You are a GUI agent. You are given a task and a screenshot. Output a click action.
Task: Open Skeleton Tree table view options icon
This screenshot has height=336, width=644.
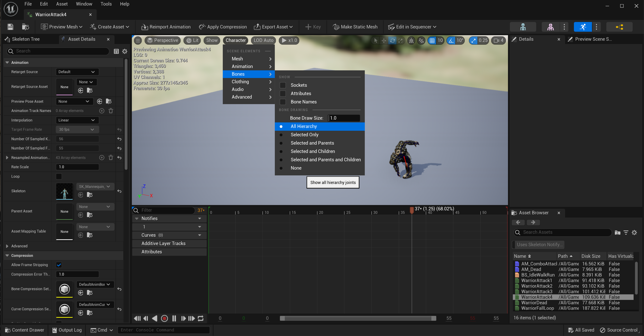tap(116, 51)
